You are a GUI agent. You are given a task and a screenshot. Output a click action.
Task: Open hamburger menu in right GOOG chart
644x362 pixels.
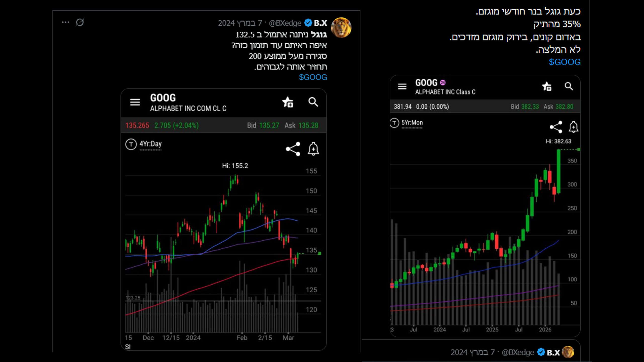pyautogui.click(x=402, y=86)
